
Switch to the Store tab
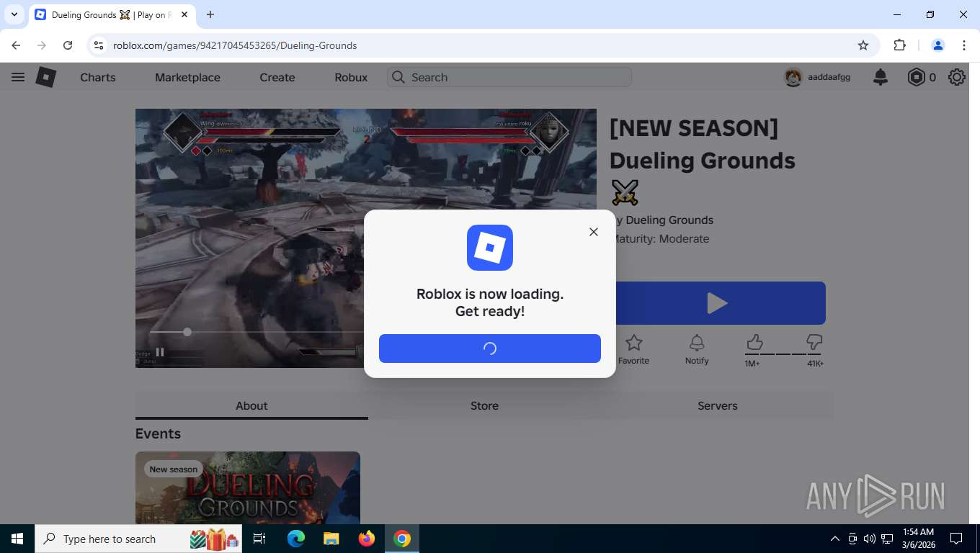tap(484, 405)
